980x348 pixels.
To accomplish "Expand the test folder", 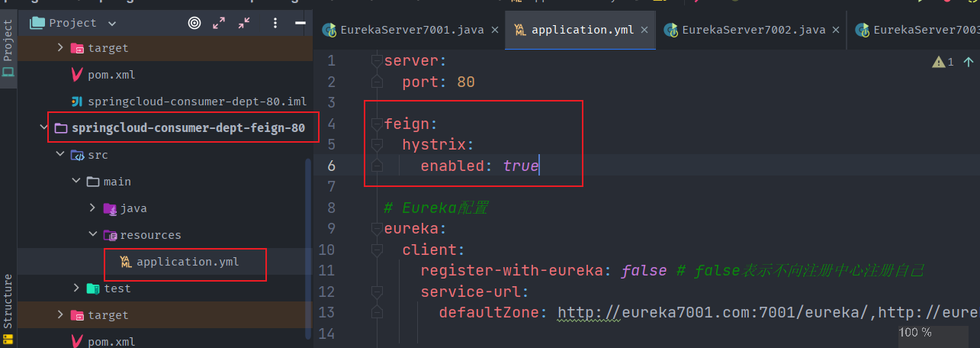I will point(76,288).
